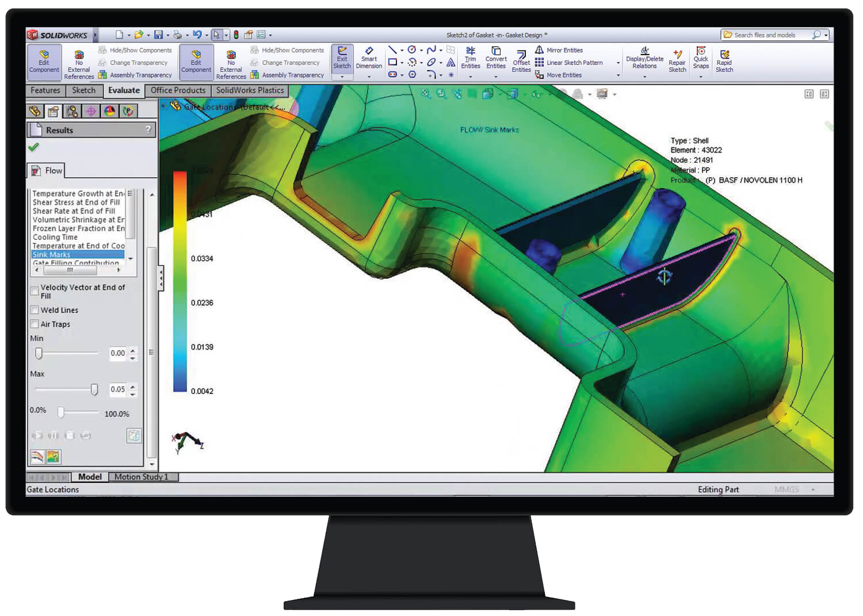This screenshot has width=863, height=616.
Task: Select the Line sketch tool
Action: pos(392,50)
